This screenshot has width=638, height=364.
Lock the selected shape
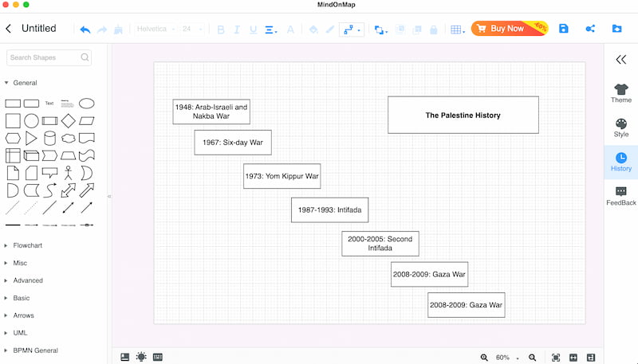[x=434, y=29]
